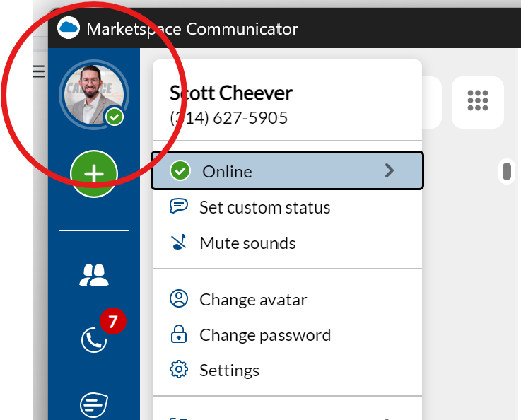This screenshot has height=420, width=521.
Task: Click the hamburger menu icon
Action: click(39, 71)
